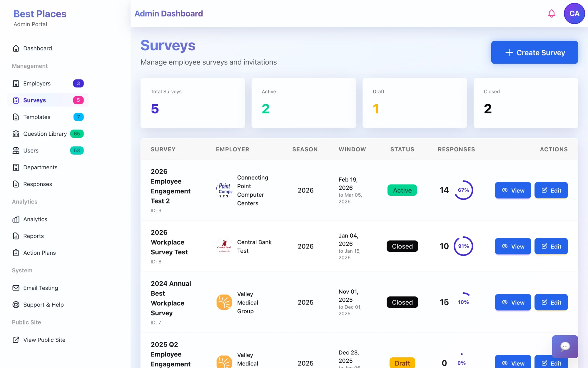Go to Responses in the sidebar
This screenshot has width=588, height=368.
[x=48, y=184]
